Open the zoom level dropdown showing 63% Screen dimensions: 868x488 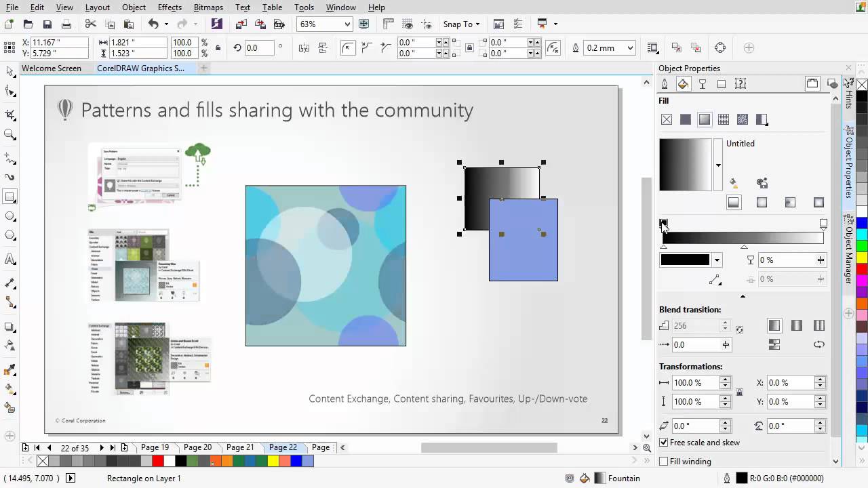click(x=348, y=24)
